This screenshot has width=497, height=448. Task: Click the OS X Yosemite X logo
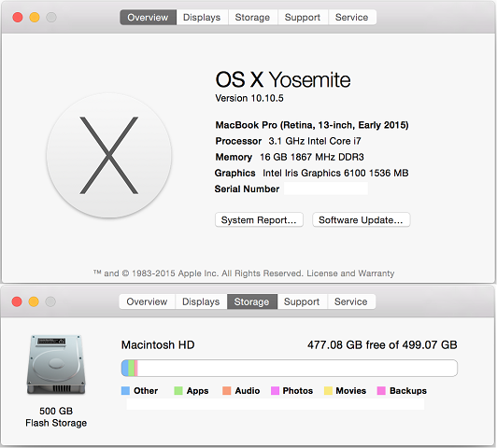[x=109, y=155]
